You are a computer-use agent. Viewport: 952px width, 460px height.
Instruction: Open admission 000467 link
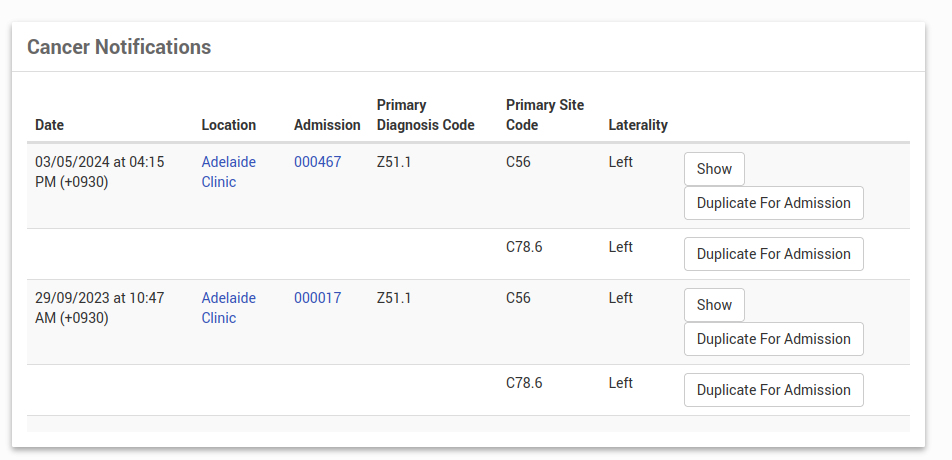coord(317,162)
